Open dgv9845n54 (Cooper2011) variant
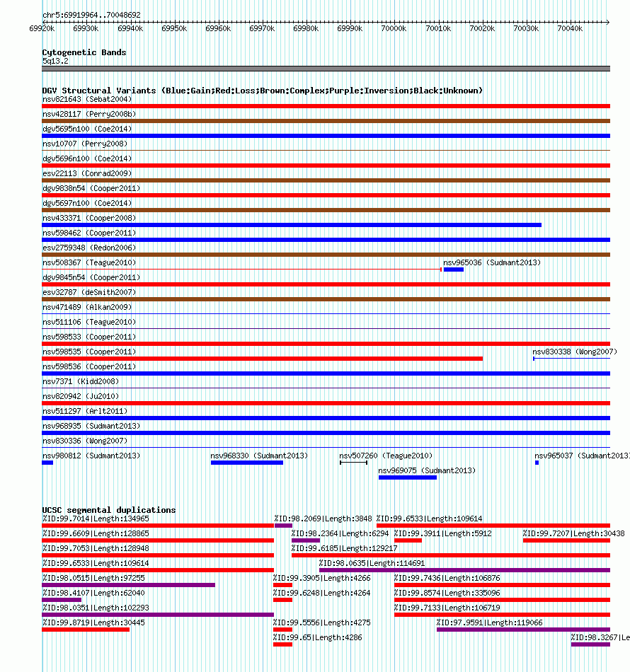 (91, 278)
